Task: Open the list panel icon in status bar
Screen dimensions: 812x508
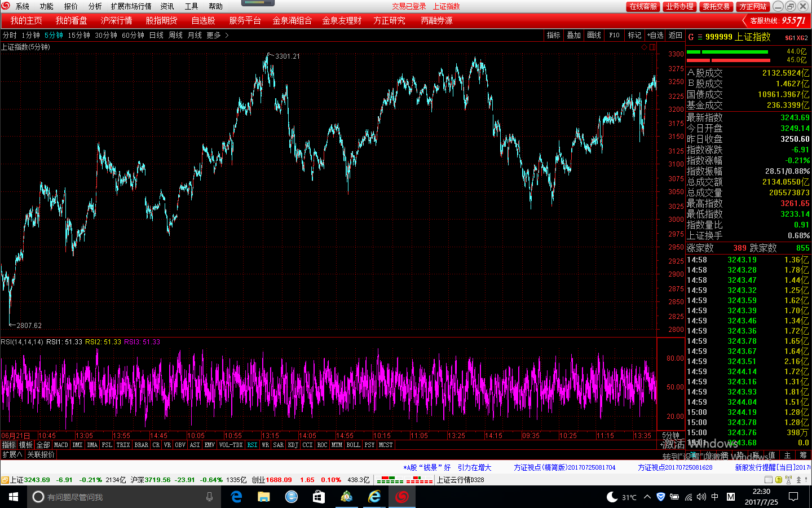Action: [769, 480]
